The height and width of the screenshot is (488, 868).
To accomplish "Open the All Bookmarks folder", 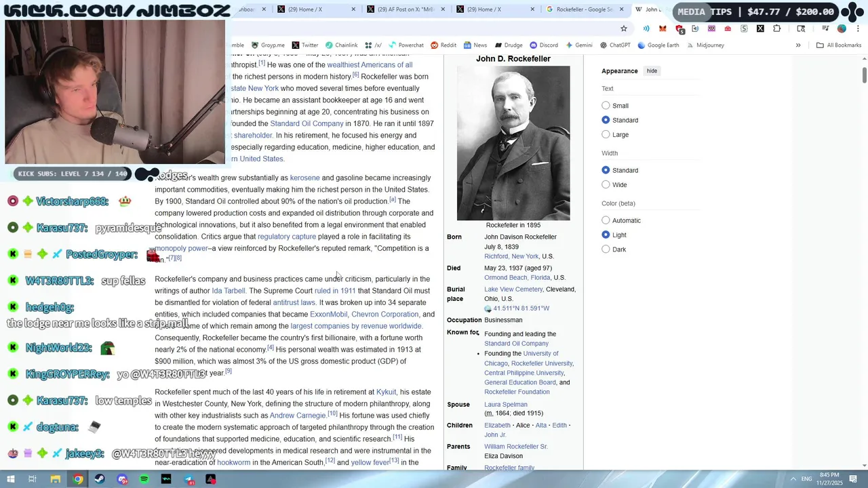I will click(x=838, y=45).
